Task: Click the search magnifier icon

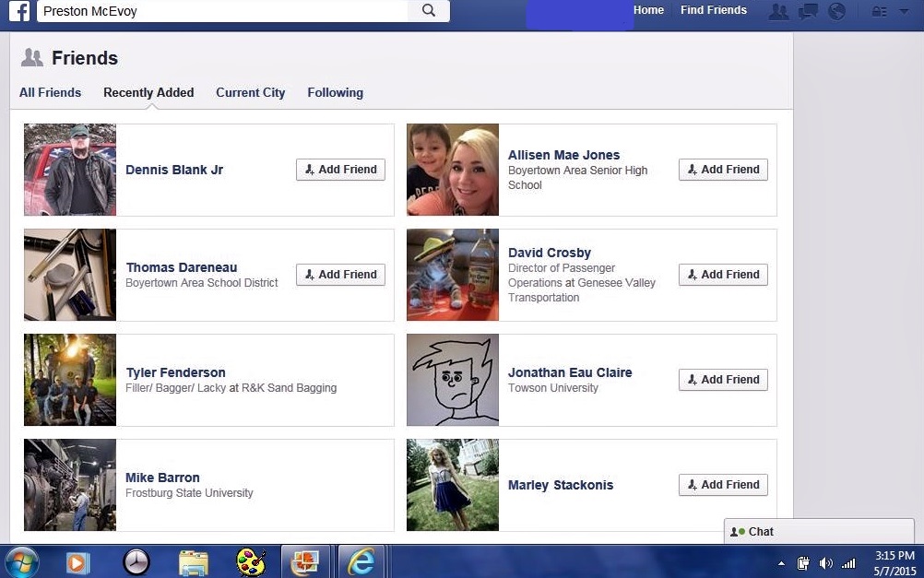Action: [x=429, y=11]
